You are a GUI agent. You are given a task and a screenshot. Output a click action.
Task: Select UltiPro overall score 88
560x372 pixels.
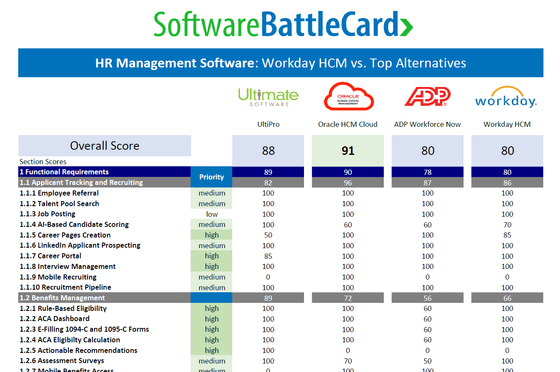click(268, 150)
